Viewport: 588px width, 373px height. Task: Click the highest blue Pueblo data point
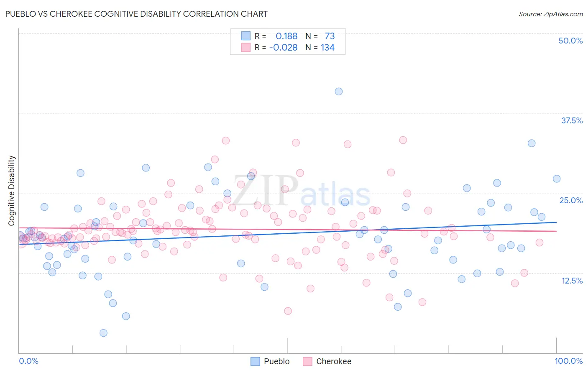click(339, 92)
